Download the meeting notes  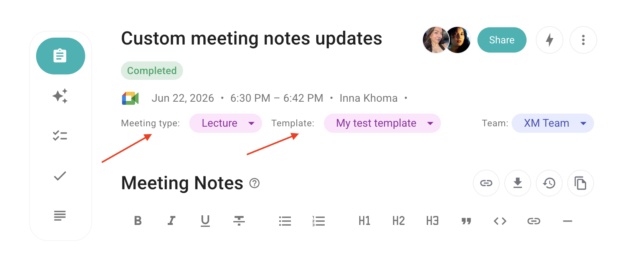(x=518, y=183)
